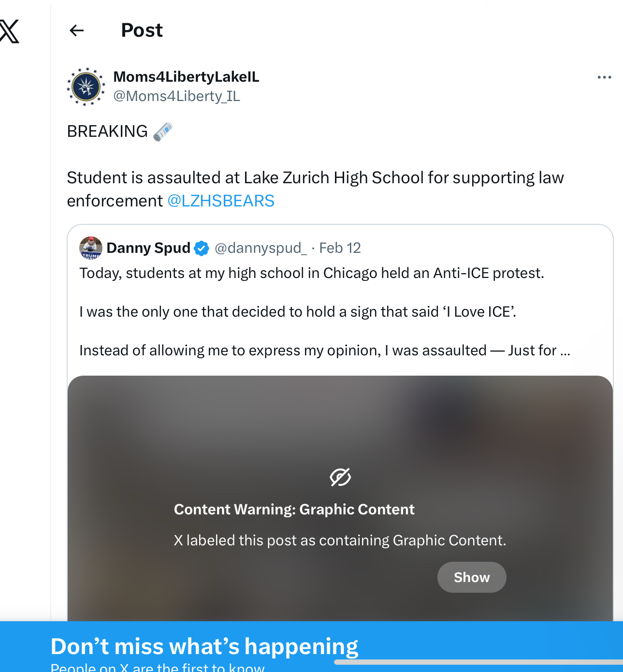
Task: Click the crossed-out eye icon
Action: pyautogui.click(x=340, y=477)
